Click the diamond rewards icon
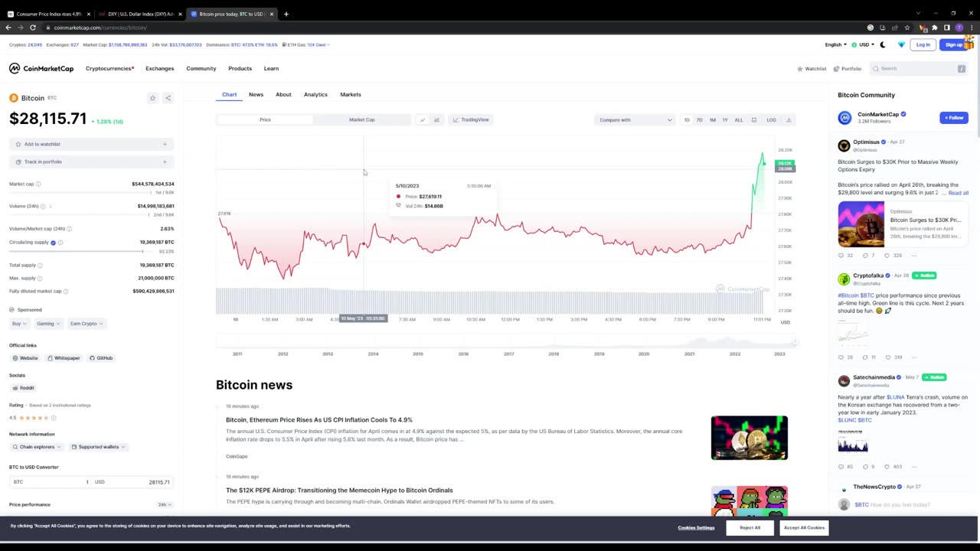The image size is (980, 551). tap(901, 44)
